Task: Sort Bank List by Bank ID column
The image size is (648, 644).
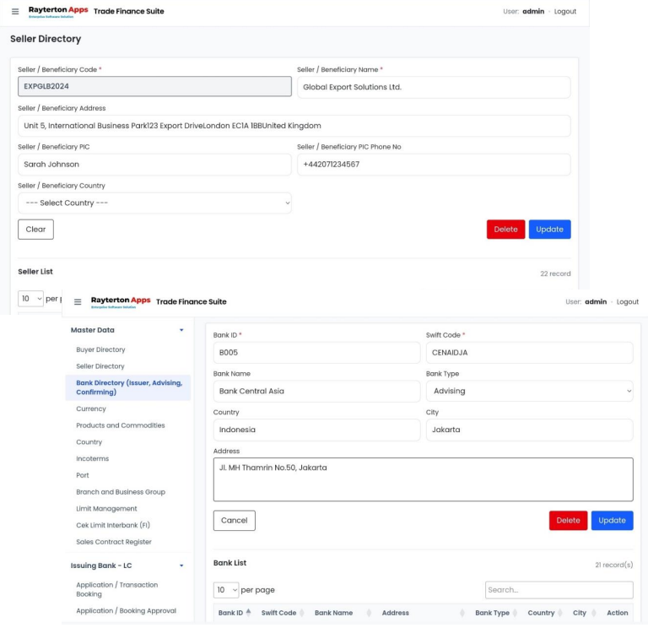Action: point(231,613)
